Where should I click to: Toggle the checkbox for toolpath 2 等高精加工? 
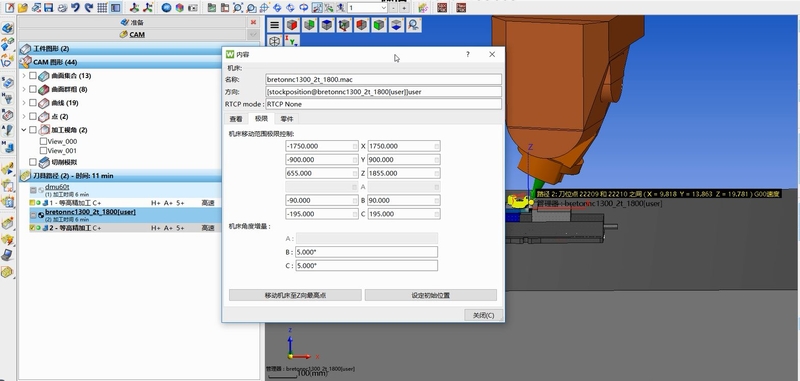(x=33, y=228)
